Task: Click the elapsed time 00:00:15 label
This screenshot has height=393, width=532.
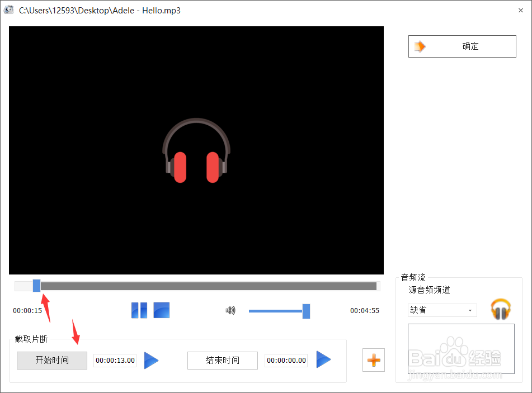Action: (x=27, y=311)
